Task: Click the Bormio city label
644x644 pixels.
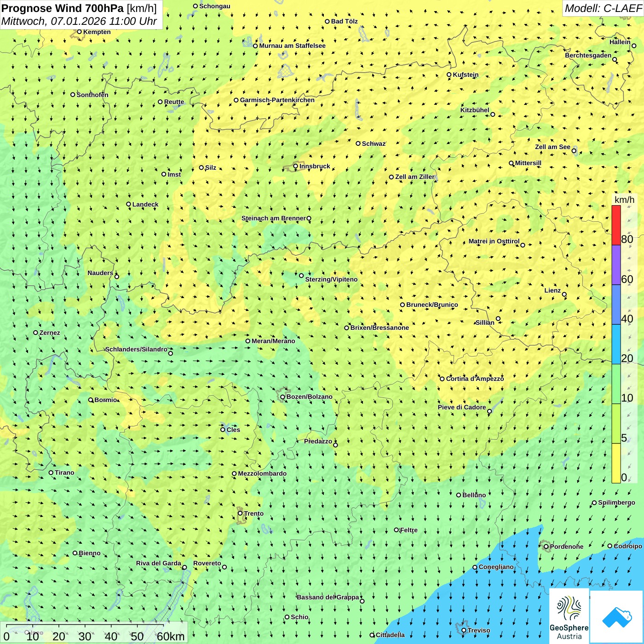Action: (x=106, y=400)
